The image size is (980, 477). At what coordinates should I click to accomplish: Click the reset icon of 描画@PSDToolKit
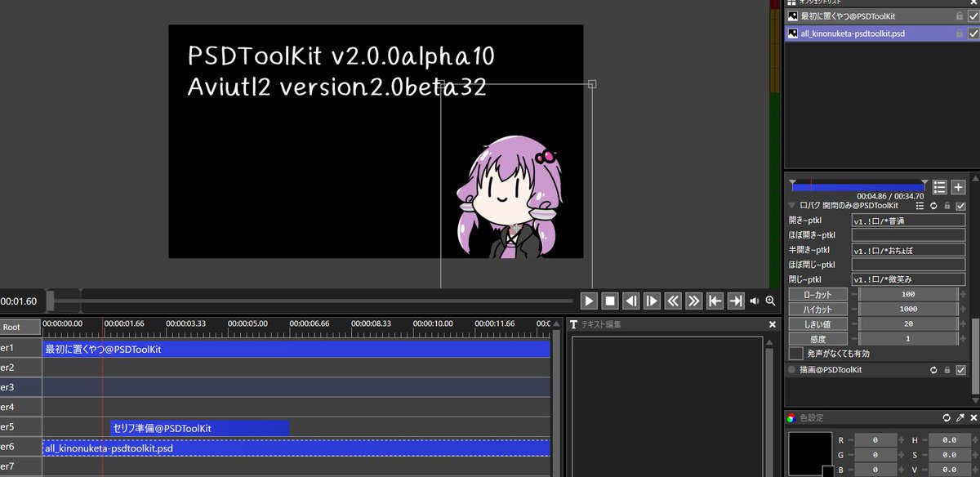point(933,370)
